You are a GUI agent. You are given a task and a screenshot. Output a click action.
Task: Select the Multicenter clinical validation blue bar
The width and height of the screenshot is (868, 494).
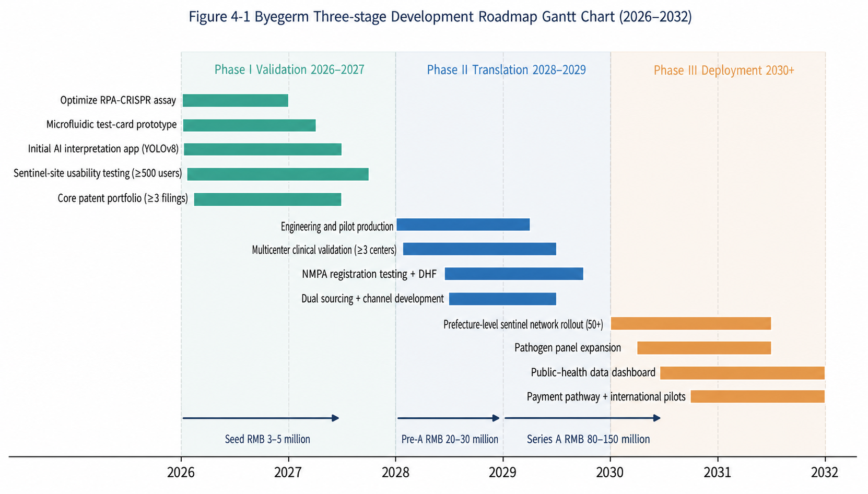coord(479,249)
